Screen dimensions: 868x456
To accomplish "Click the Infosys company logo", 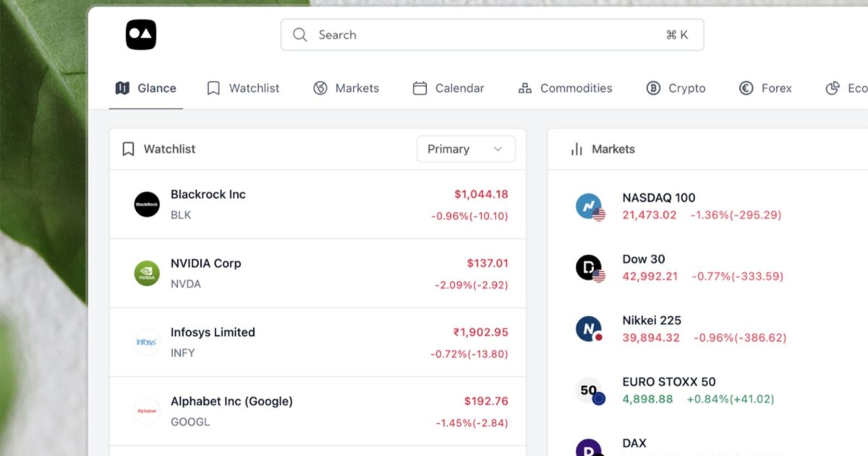I will (147, 342).
